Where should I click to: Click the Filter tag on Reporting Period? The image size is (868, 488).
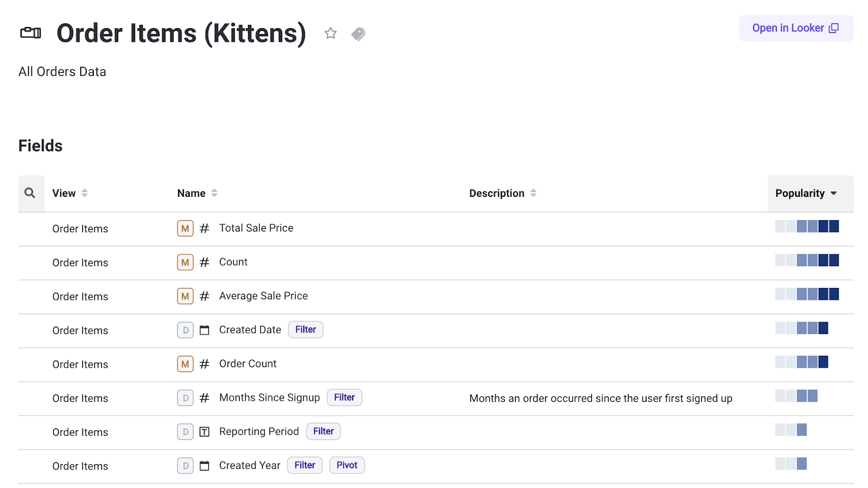pos(323,432)
